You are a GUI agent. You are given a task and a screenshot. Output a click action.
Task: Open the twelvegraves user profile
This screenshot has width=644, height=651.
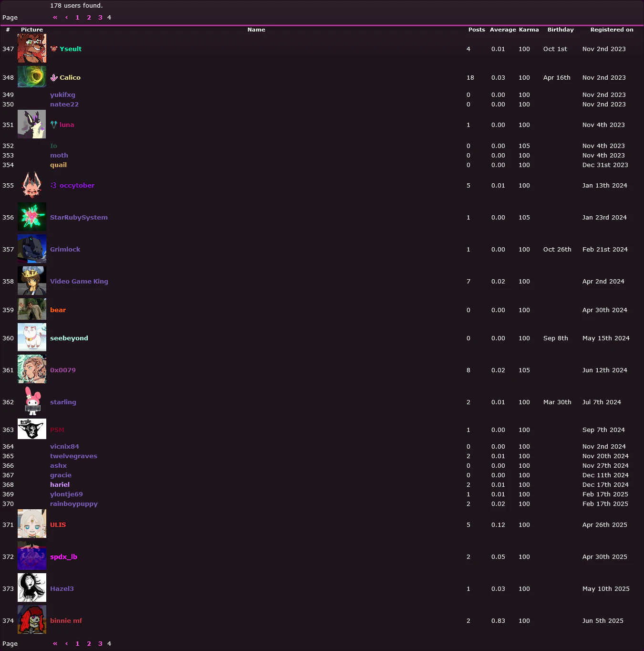(x=73, y=456)
